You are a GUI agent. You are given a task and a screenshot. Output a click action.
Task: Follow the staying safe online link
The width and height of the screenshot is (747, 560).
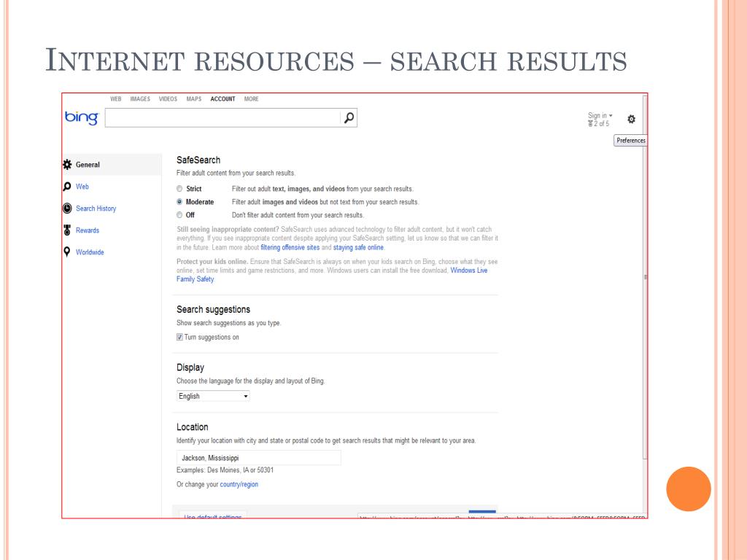[x=358, y=248]
